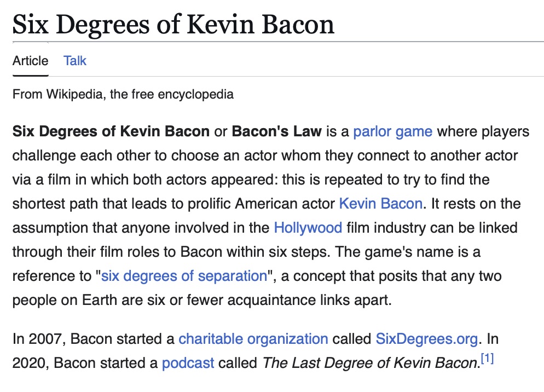
Task: Open the six degrees of separation link
Action: coord(184,275)
